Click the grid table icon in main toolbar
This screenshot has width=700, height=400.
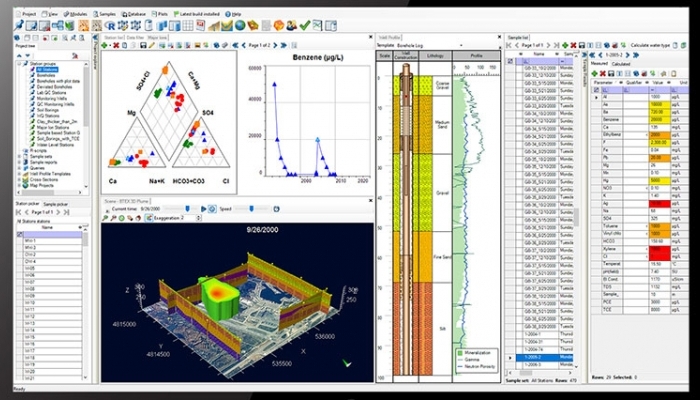[x=188, y=25]
